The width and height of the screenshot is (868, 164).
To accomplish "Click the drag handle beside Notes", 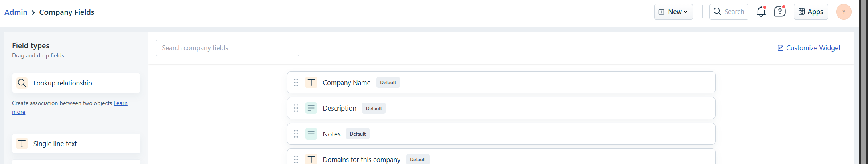I will point(296,134).
